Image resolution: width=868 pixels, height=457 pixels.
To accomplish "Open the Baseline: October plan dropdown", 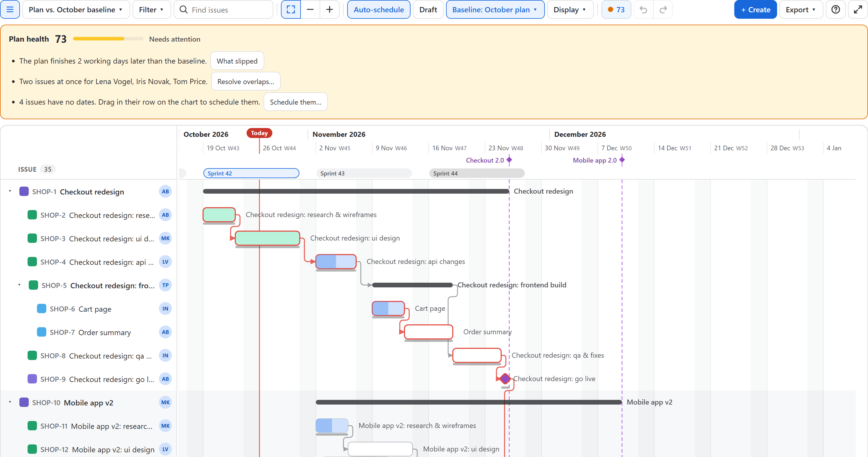I will (x=495, y=9).
